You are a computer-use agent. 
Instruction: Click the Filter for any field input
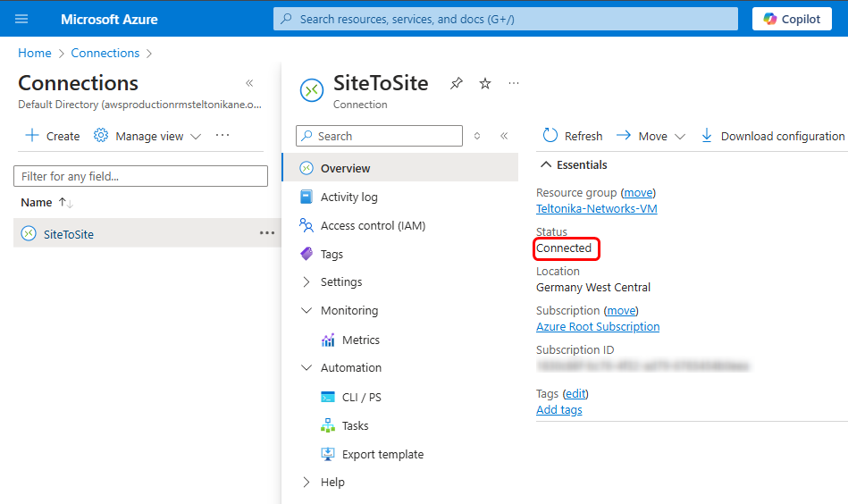pos(140,176)
